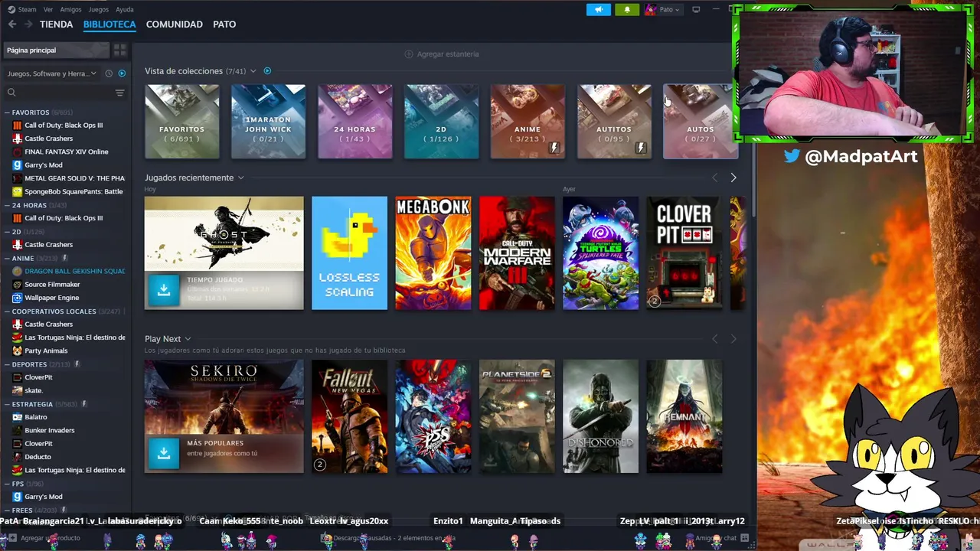
Task: Click Página principal button
Action: [57, 51]
